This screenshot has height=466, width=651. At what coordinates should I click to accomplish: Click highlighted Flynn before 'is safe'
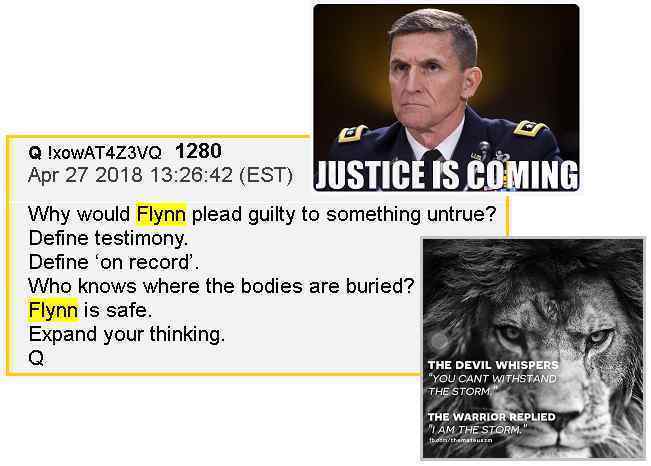coord(53,310)
